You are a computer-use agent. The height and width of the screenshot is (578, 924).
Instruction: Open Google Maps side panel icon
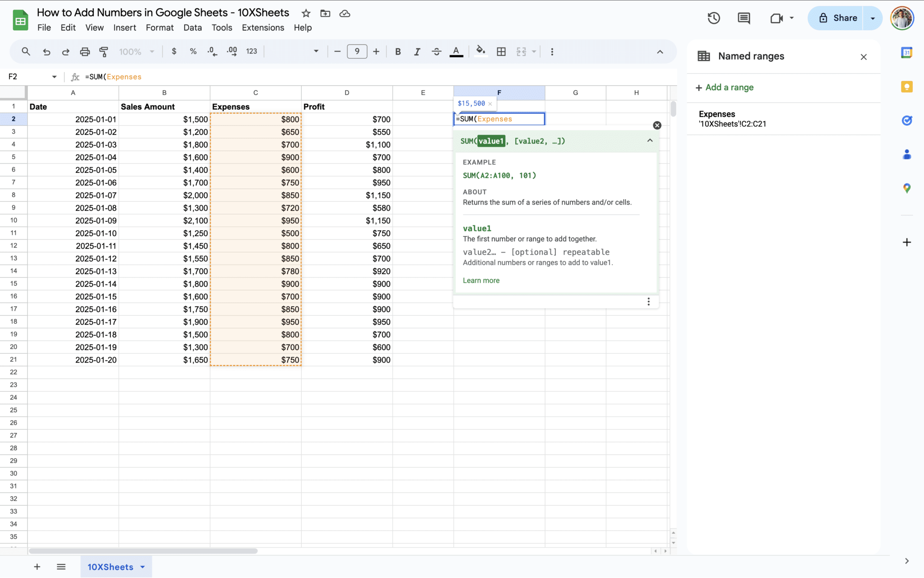click(906, 188)
